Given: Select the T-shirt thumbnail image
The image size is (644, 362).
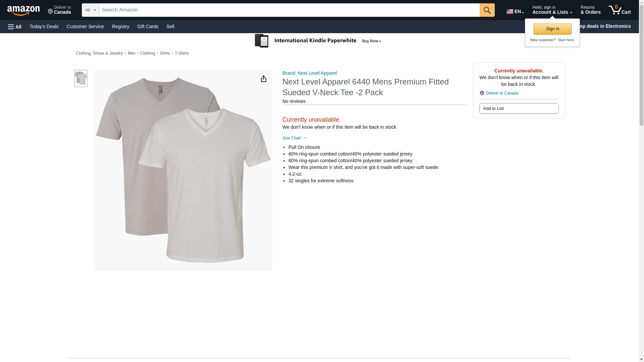Looking at the screenshot, I should click(81, 78).
